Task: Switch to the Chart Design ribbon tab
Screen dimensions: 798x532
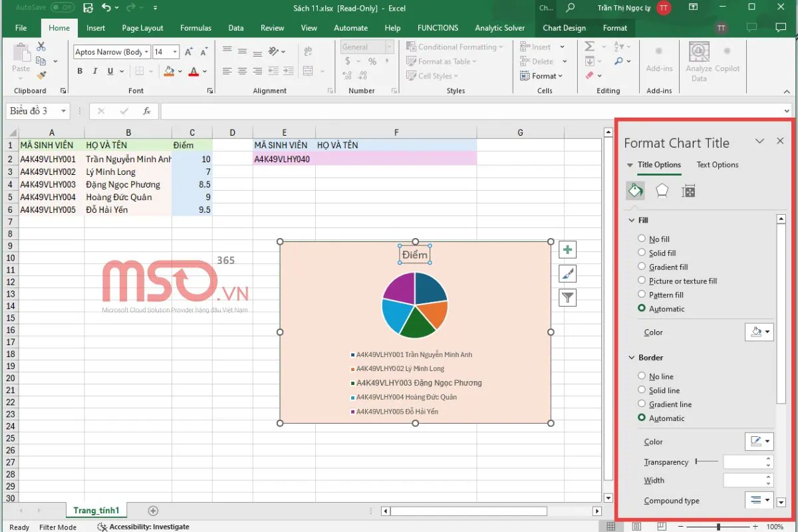Action: coord(565,28)
